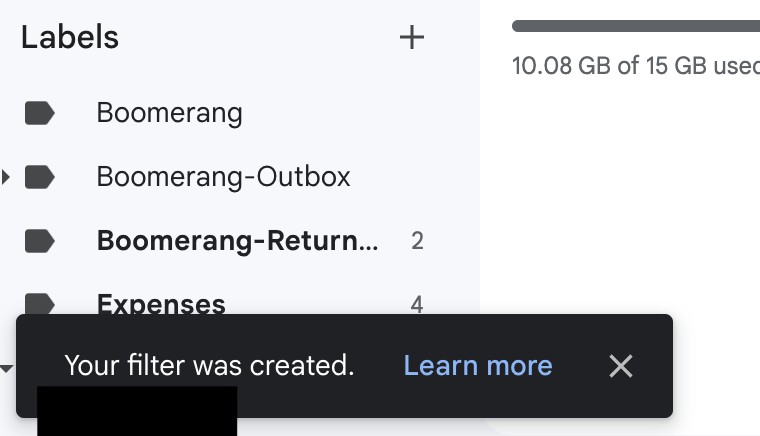Click the 10.08 GB of 15 GB used text
This screenshot has width=760, height=436.
tap(636, 65)
